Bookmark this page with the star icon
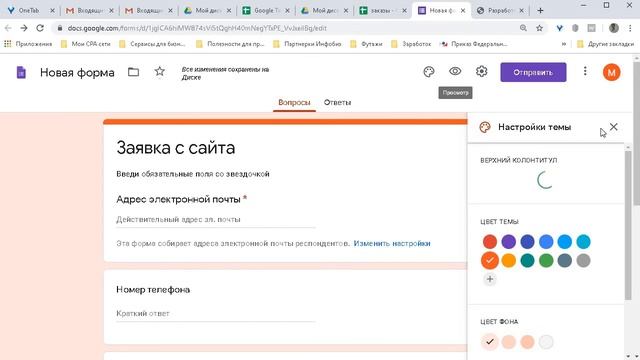Viewport: 640px width, 360px height. point(540,28)
